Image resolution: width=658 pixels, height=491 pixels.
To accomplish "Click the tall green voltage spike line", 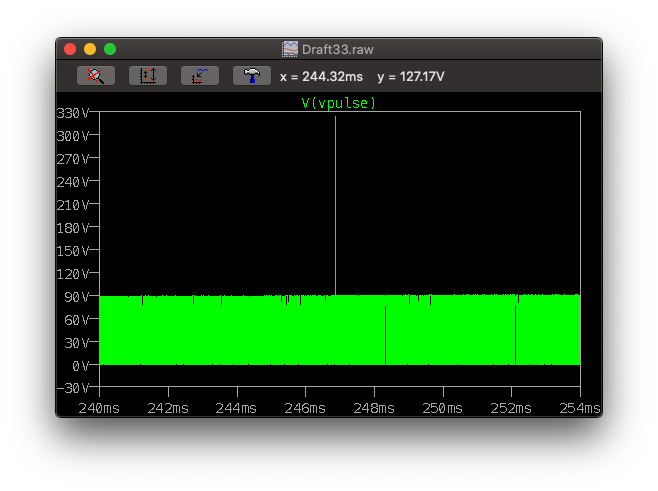I will 335,206.
